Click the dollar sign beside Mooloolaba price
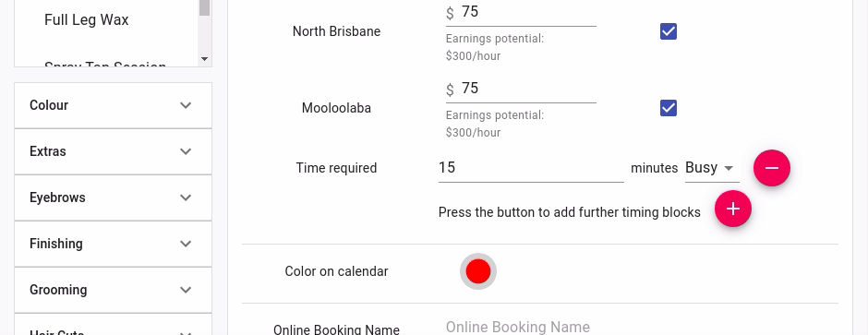 pyautogui.click(x=450, y=90)
